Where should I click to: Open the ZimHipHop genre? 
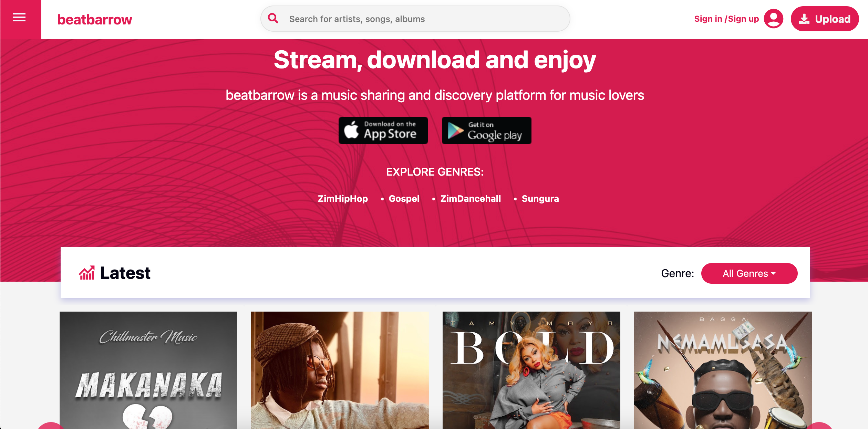click(343, 199)
